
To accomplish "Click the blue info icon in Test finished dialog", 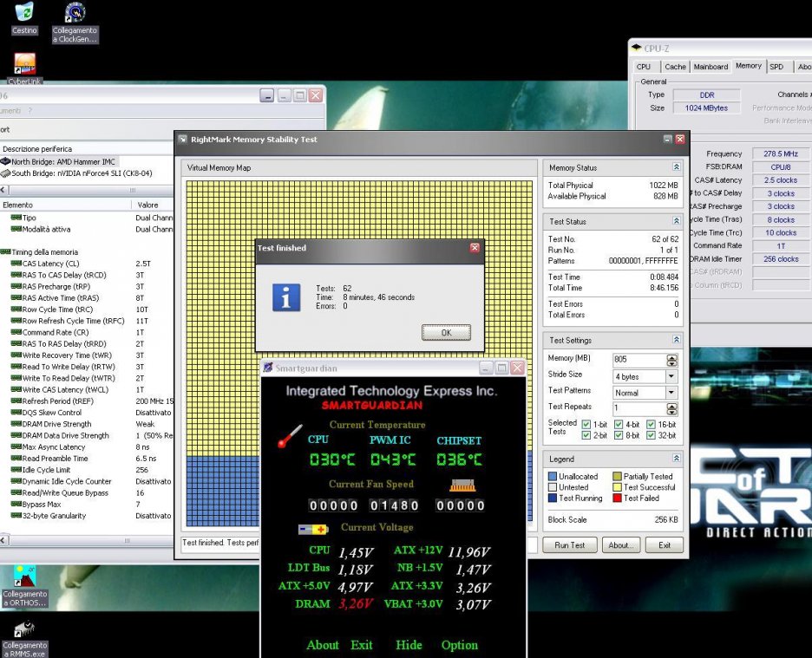I will tap(286, 297).
